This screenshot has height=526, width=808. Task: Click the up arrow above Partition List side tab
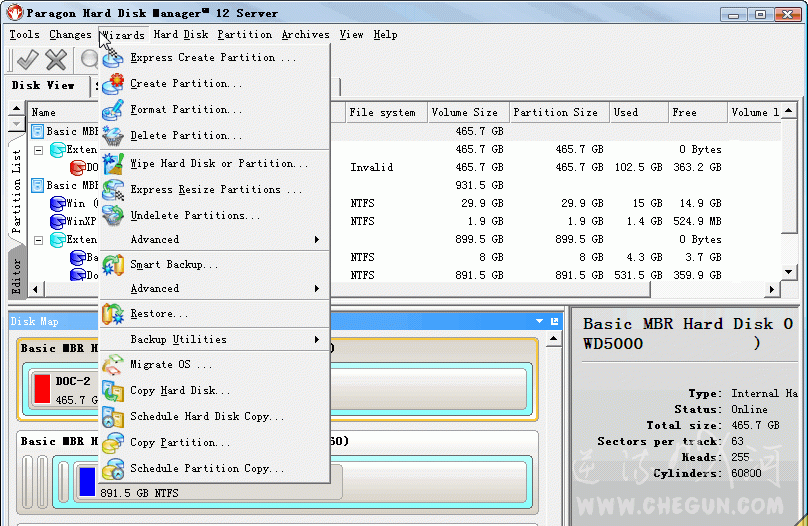[x=16, y=109]
